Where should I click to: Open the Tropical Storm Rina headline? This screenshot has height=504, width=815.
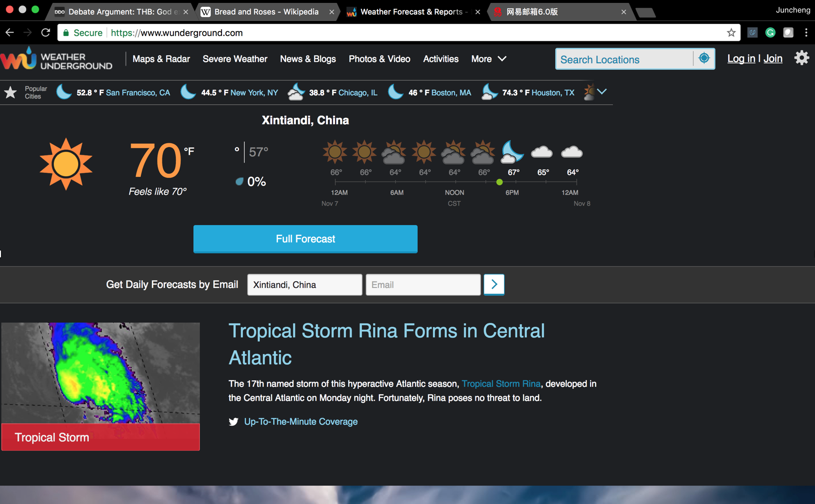[x=387, y=344]
